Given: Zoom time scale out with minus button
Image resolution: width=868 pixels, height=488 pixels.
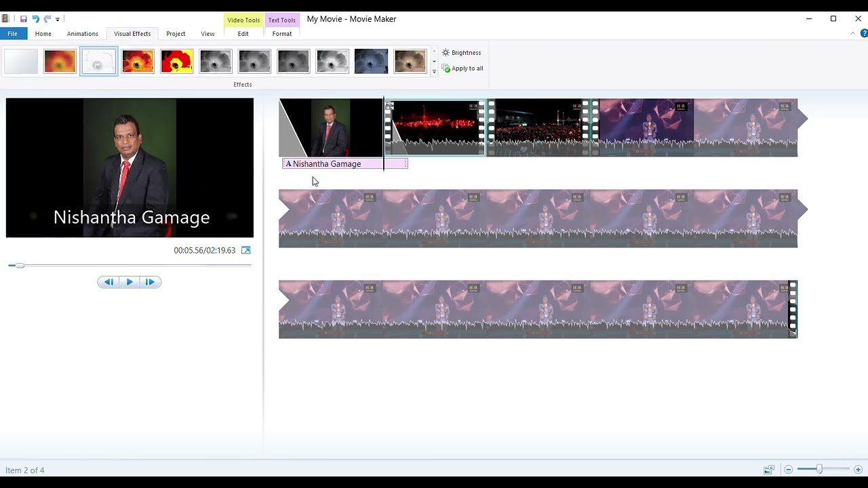Looking at the screenshot, I should pos(789,470).
